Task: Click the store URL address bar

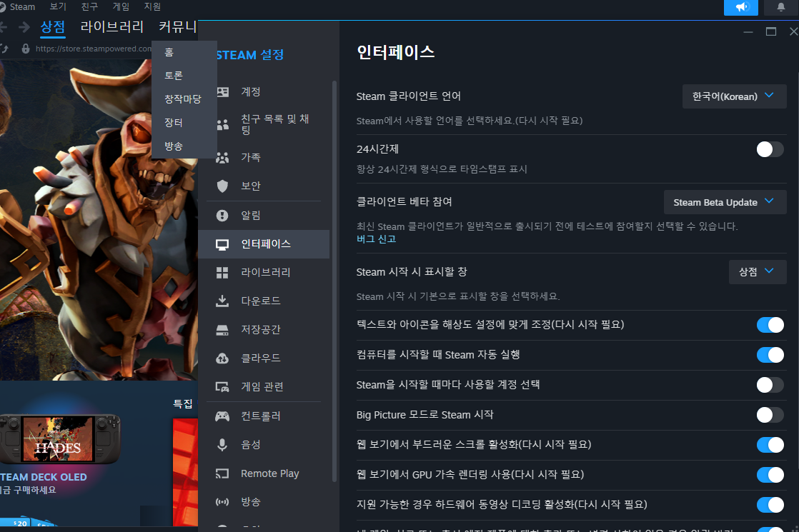Action: (x=93, y=49)
